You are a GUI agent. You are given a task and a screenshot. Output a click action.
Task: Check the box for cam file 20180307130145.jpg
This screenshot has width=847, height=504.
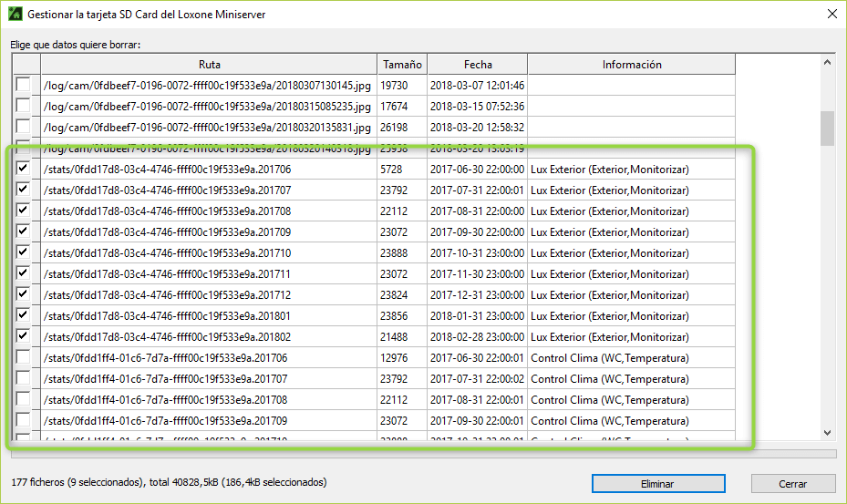24,86
